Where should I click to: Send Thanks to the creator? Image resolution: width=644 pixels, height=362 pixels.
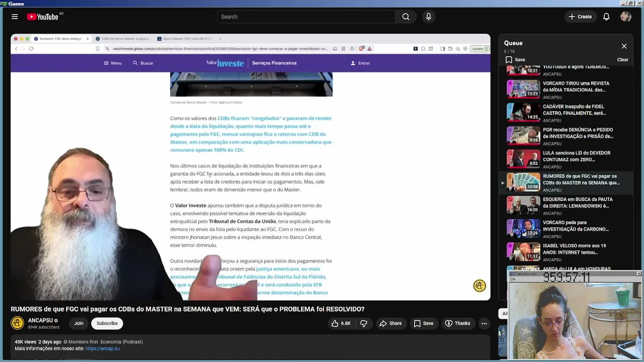coord(457,323)
